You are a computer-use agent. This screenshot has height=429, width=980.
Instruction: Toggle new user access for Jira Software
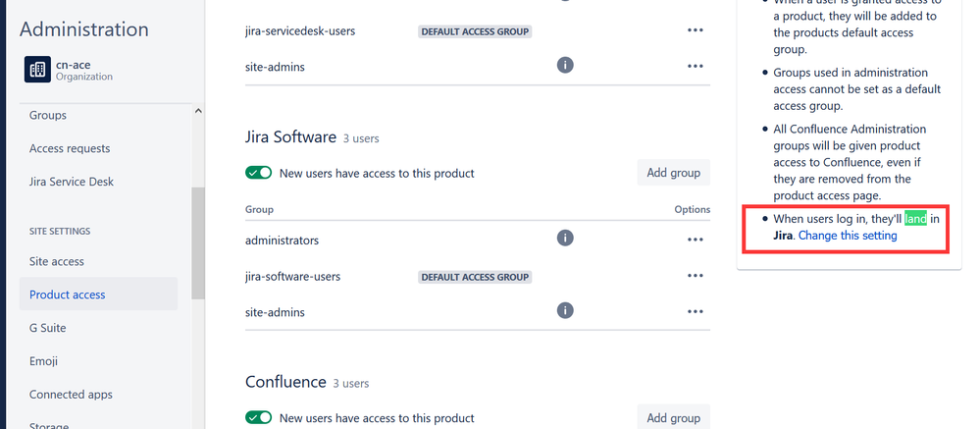point(259,173)
